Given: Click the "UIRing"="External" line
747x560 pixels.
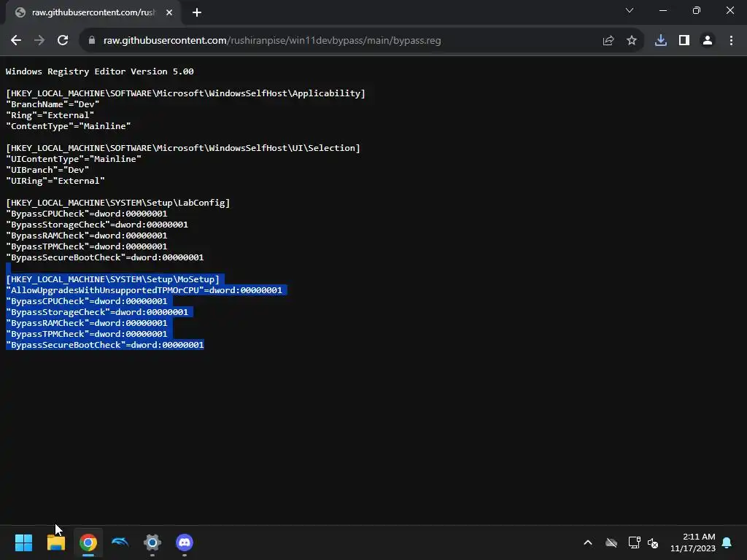Looking at the screenshot, I should (55, 181).
